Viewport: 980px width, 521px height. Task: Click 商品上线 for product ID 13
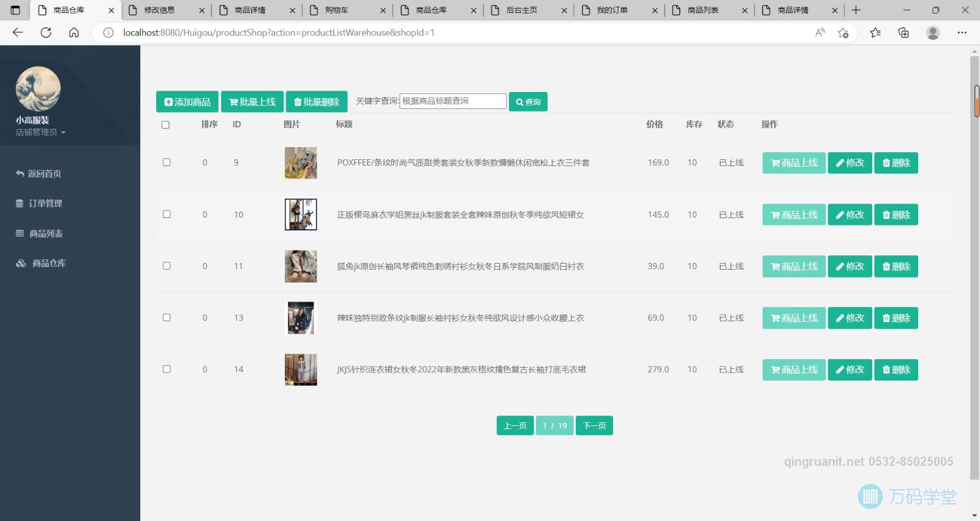tap(794, 318)
